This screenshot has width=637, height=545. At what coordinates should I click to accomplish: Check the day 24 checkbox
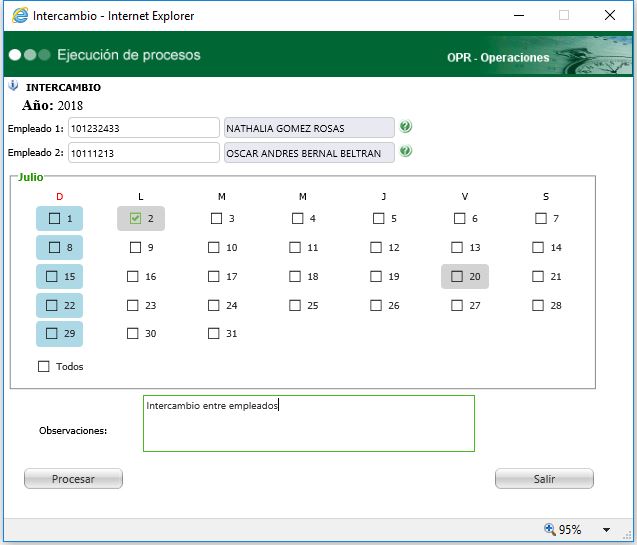pos(214,305)
